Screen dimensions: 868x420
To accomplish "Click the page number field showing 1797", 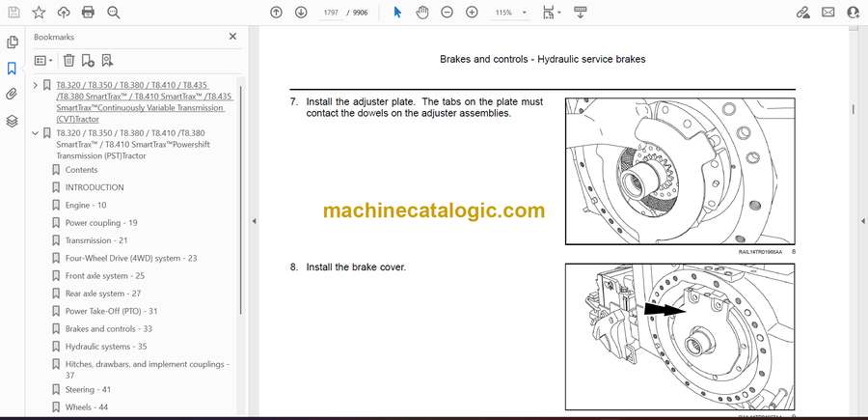I will 331,13.
